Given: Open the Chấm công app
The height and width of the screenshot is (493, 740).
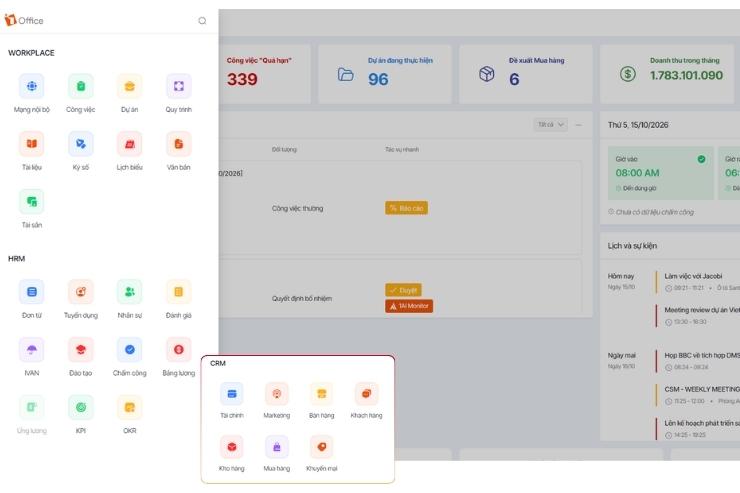Looking at the screenshot, I should point(130,350).
